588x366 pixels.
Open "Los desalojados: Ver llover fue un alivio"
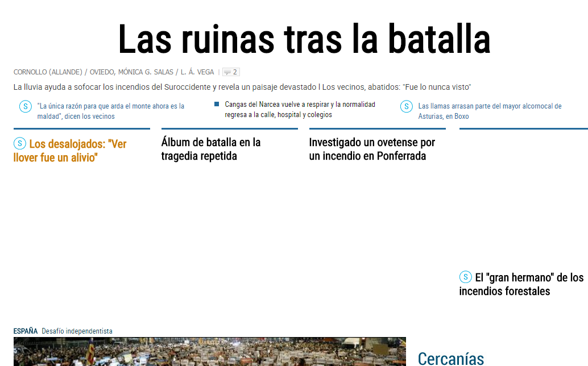coord(77,151)
